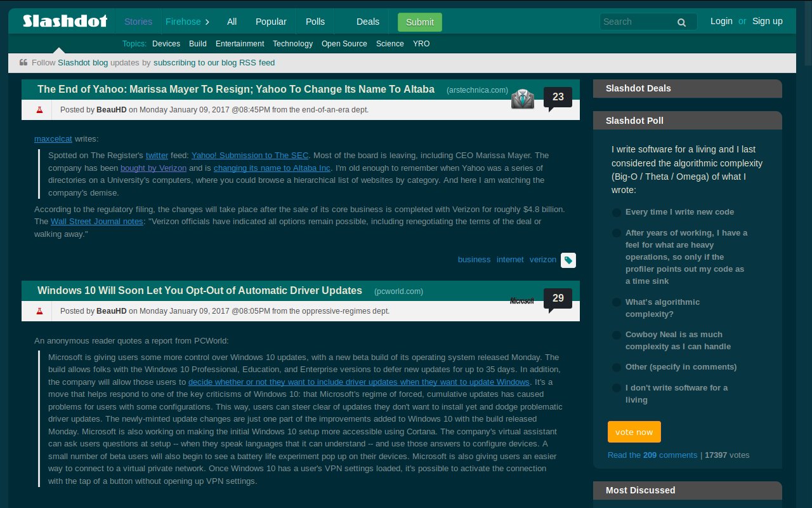Click the 'verizon' tag
Image resolution: width=812 pixels, height=508 pixels.
click(x=543, y=259)
